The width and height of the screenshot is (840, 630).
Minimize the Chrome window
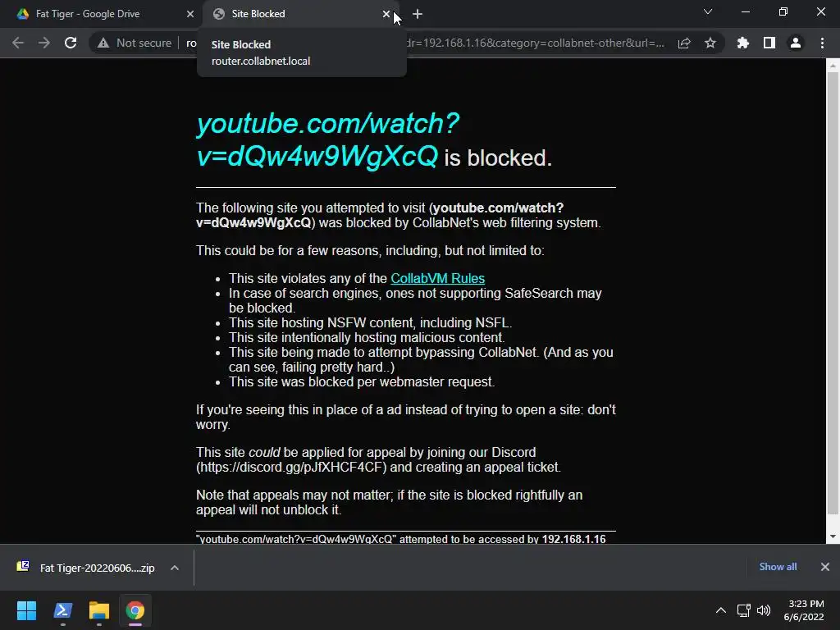pos(745,11)
